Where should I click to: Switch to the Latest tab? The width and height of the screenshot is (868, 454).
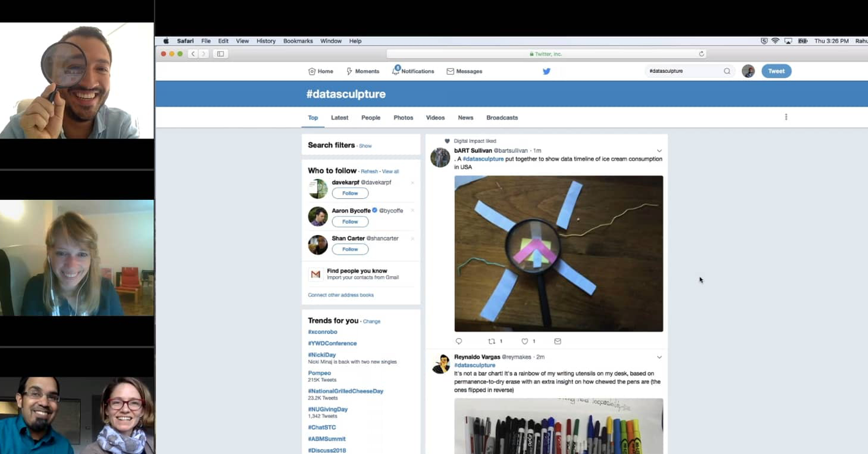(340, 118)
